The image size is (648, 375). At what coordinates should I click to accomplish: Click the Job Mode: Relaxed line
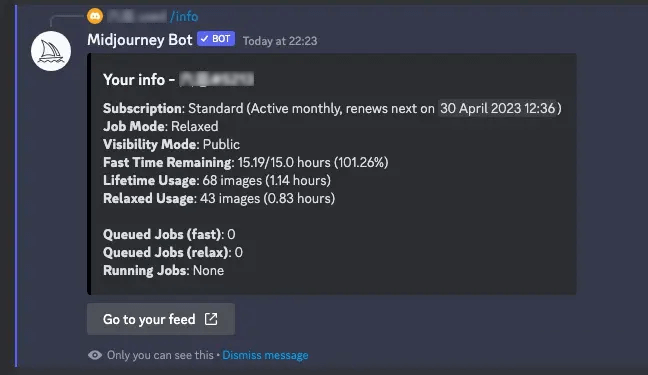160,127
